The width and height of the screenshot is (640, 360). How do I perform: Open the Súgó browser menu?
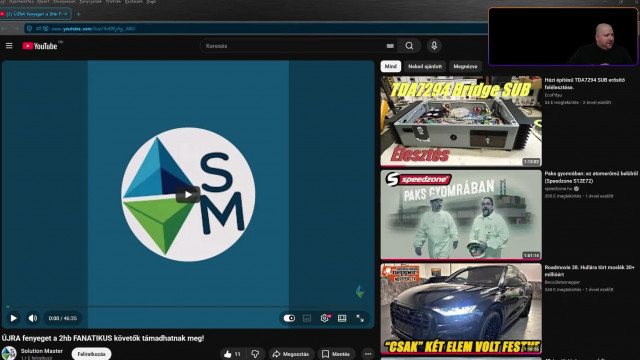click(151, 2)
